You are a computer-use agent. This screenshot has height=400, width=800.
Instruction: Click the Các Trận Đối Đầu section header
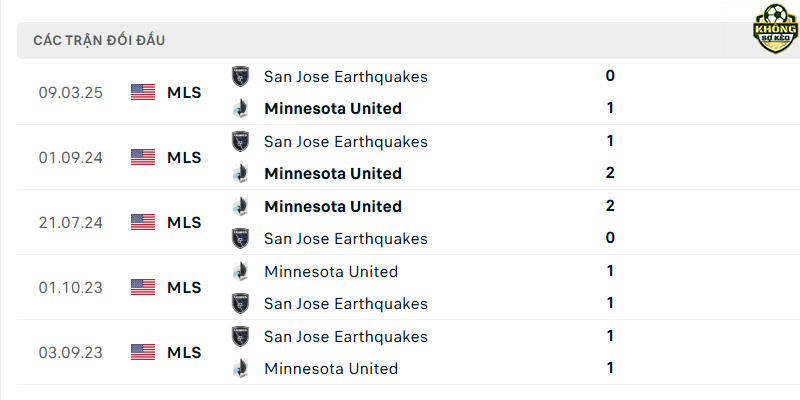pos(99,40)
